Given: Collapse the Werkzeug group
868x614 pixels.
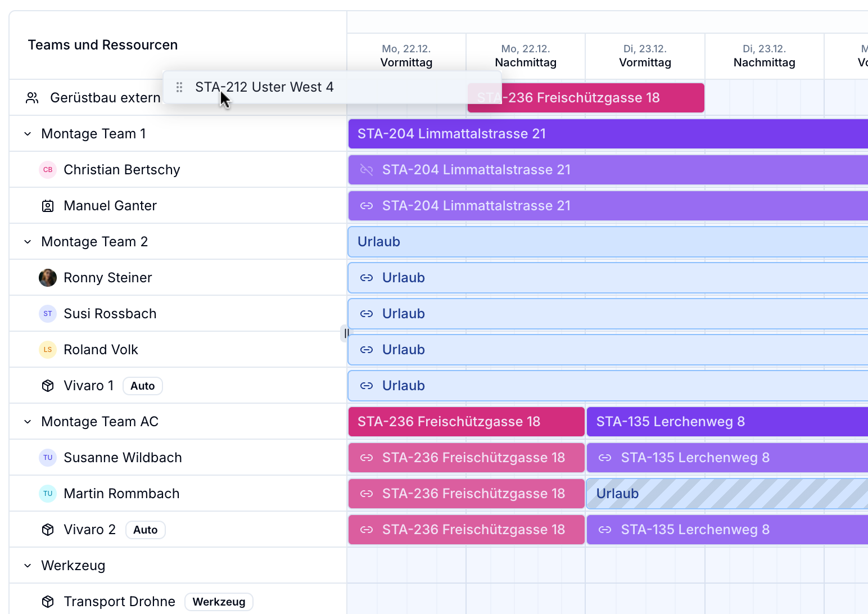Looking at the screenshot, I should click(x=28, y=566).
